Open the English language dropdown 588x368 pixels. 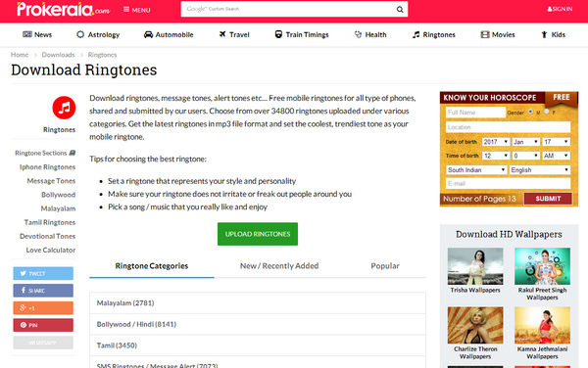(540, 170)
